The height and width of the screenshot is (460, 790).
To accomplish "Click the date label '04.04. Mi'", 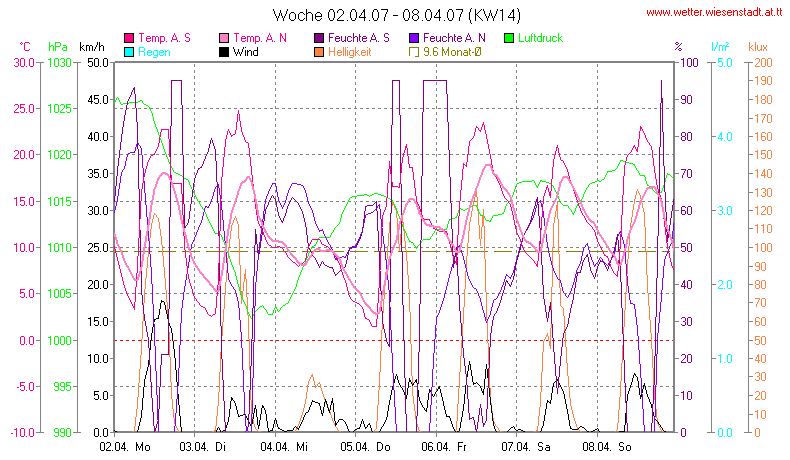I will tap(284, 447).
